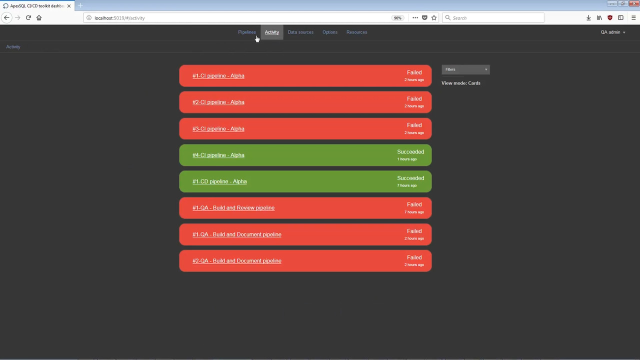Open #1-CI pipeline - Alpha link
Viewport: 640px width, 360px height.
(x=218, y=76)
